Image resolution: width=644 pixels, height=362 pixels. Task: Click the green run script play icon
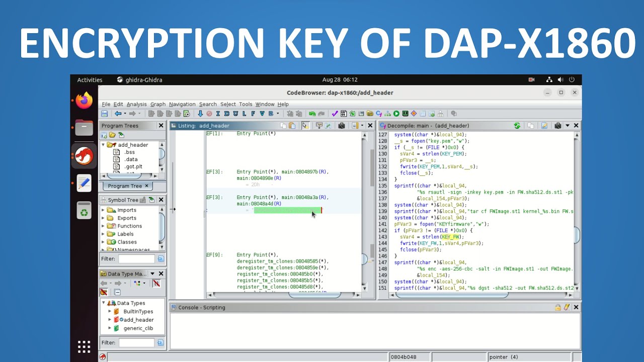[396, 114]
